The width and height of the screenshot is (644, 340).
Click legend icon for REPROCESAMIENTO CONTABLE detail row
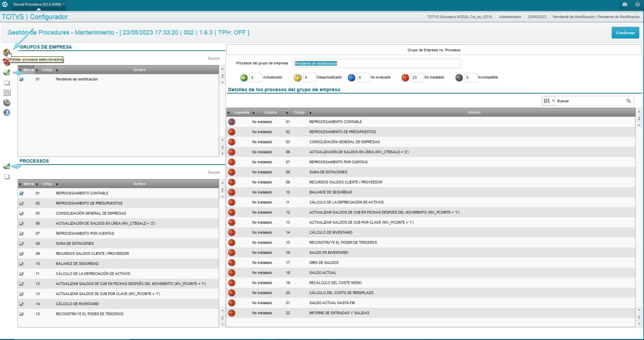point(232,122)
